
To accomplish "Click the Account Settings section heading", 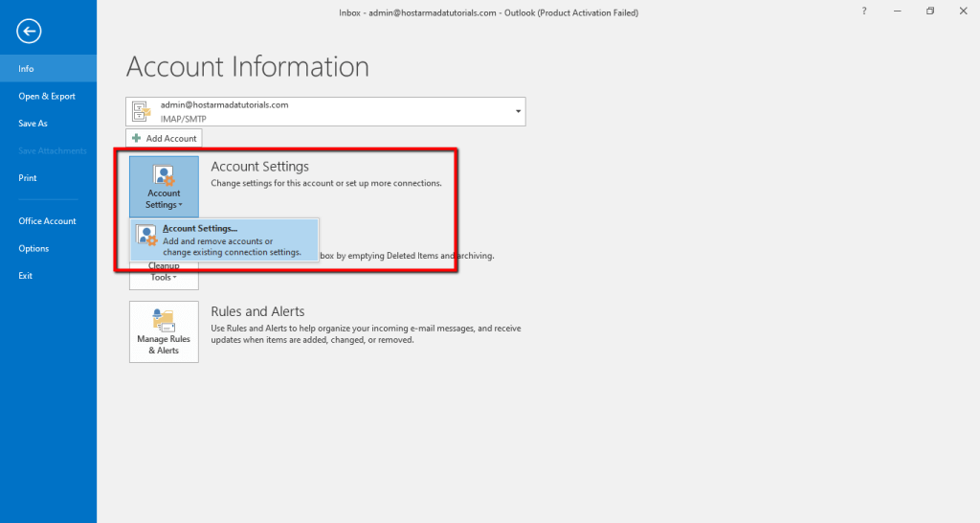I will [x=260, y=167].
